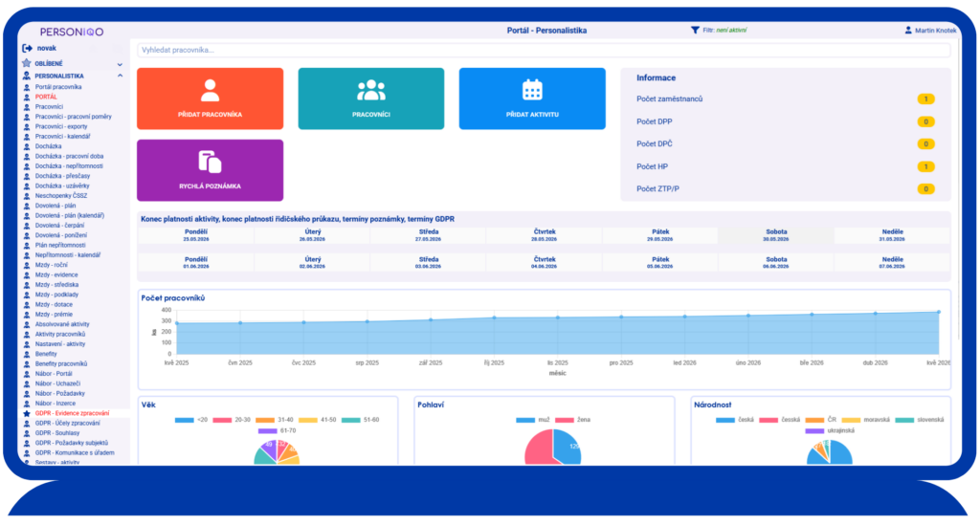Focus the Vyhledat pracovníka search field
This screenshot has width=980, height=525.
(x=544, y=50)
